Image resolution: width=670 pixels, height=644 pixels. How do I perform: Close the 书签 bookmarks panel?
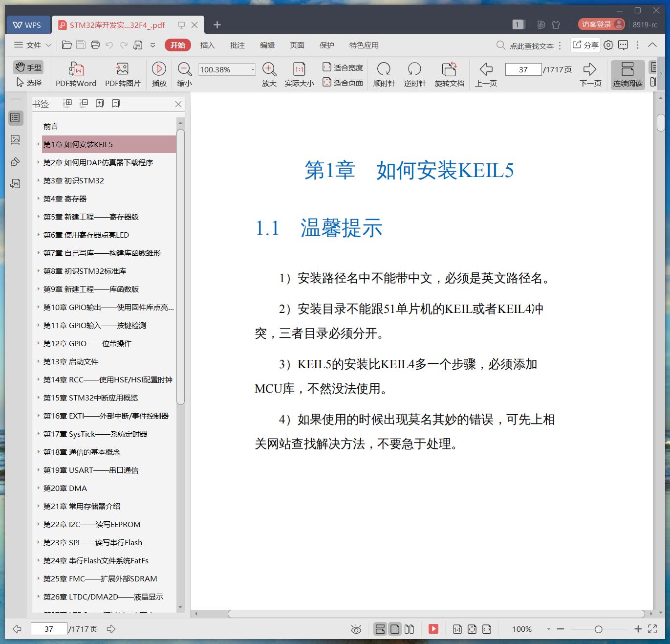(x=178, y=104)
